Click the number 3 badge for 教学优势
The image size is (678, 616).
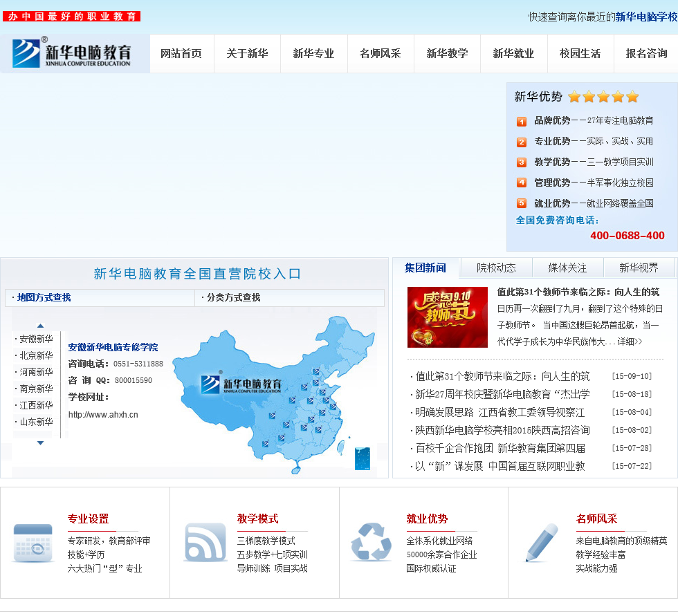pyautogui.click(x=522, y=162)
